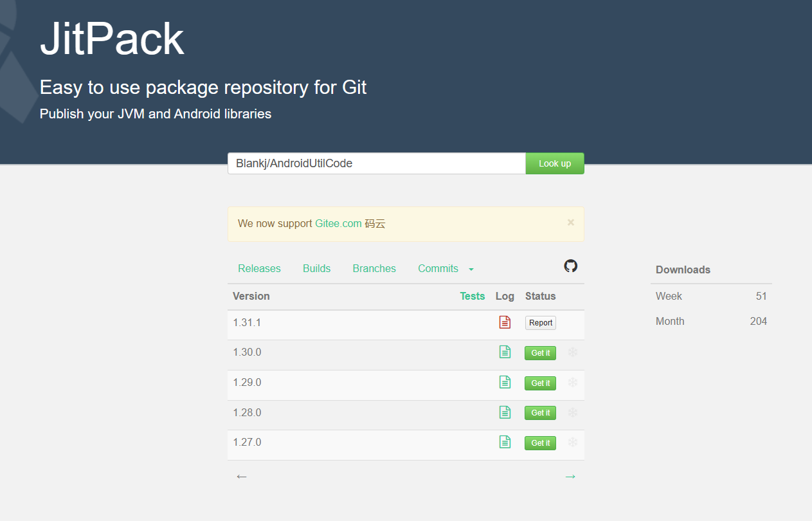The height and width of the screenshot is (521, 812).
Task: Open the build log for version 1.30.0
Action: [505, 352]
